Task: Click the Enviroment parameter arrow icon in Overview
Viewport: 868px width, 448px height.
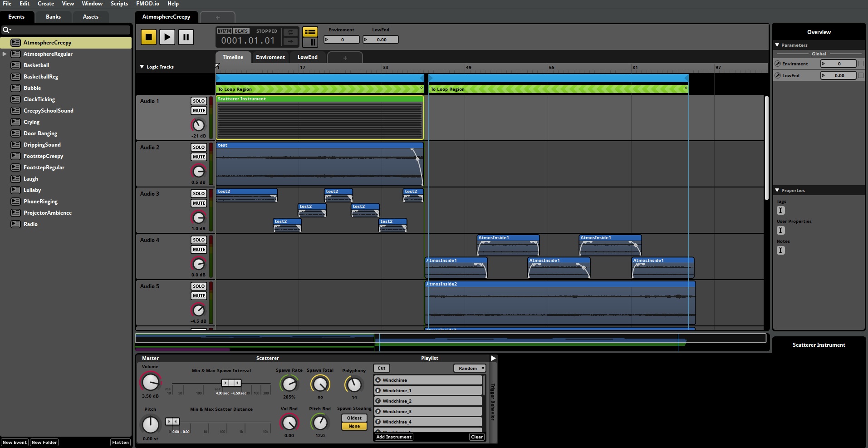Action: click(x=778, y=64)
